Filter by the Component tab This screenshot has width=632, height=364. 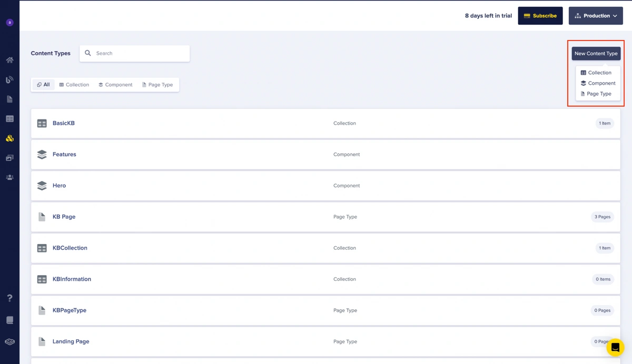[115, 85]
